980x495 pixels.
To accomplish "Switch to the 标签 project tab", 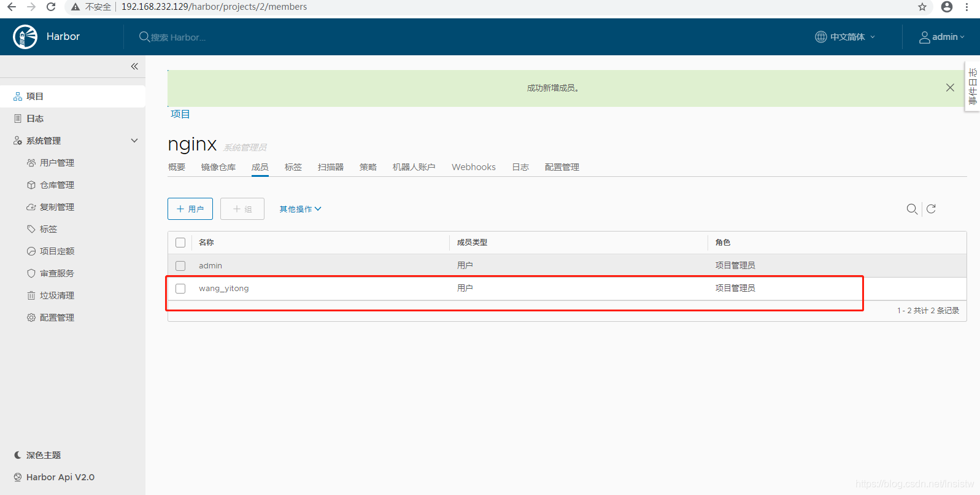I will click(293, 167).
